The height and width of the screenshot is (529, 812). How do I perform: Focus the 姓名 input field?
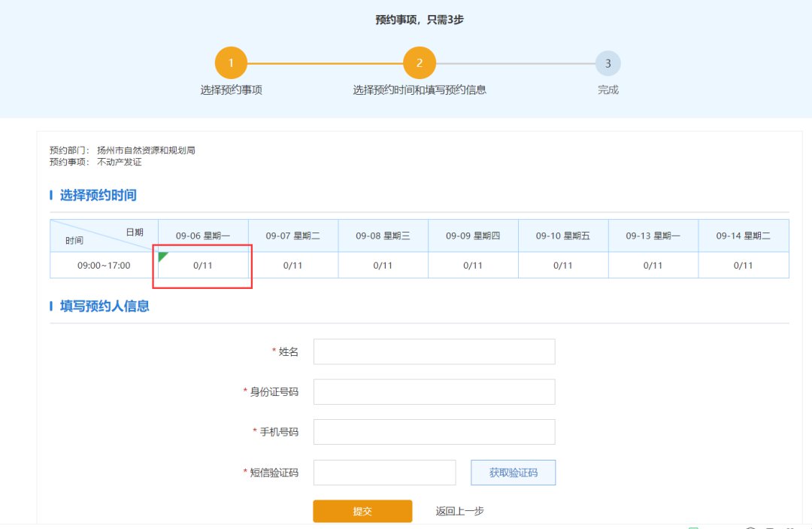point(434,351)
